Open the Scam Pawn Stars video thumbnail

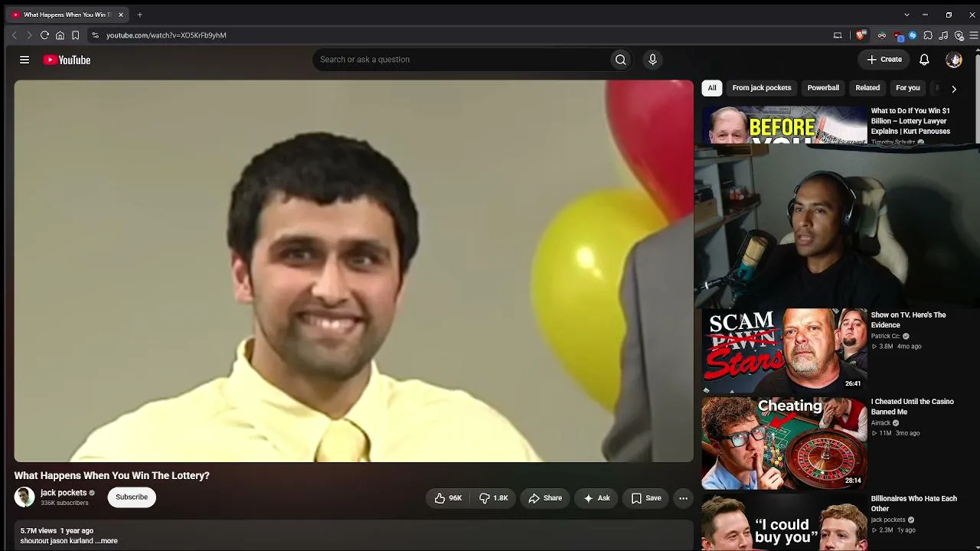tap(784, 350)
